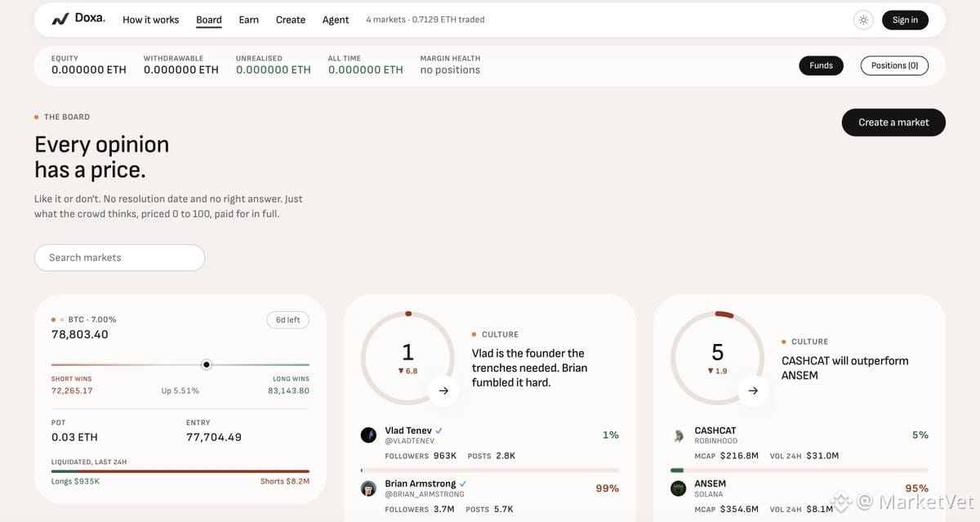Click CASHCAT's VOL 24H $31.0M value
The image size is (980, 522).
(x=822, y=455)
